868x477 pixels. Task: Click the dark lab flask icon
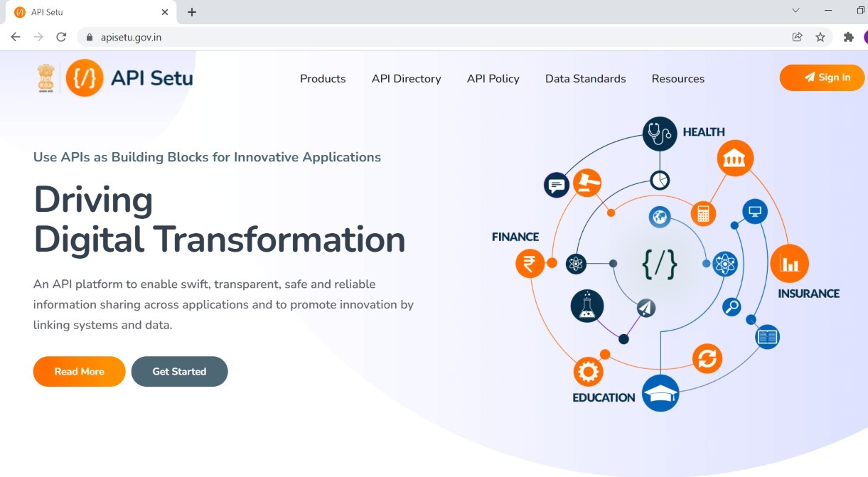[x=587, y=306]
